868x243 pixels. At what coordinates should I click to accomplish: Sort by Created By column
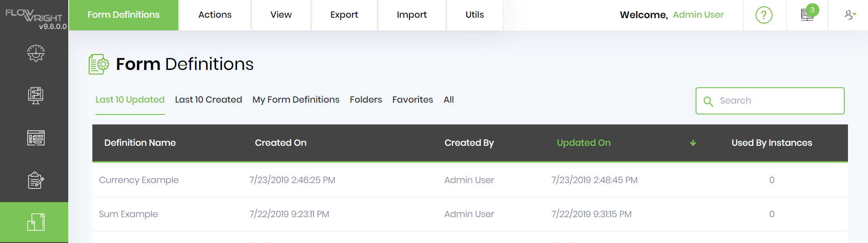click(x=469, y=143)
